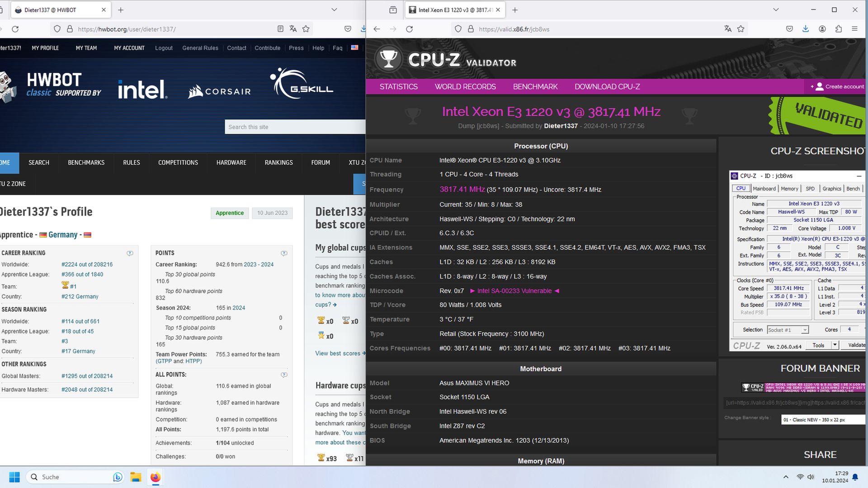Open downloads panel in right browser
The image size is (868, 488).
click(806, 29)
